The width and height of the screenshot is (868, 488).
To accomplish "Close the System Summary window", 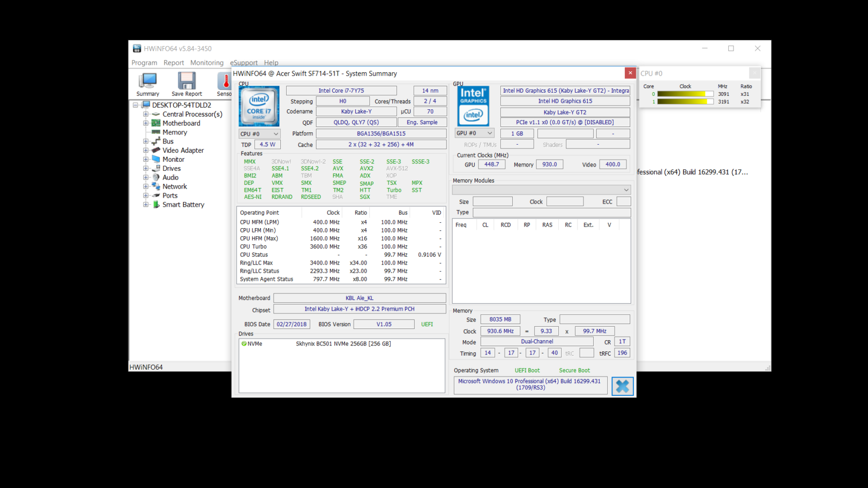I will pos(630,73).
